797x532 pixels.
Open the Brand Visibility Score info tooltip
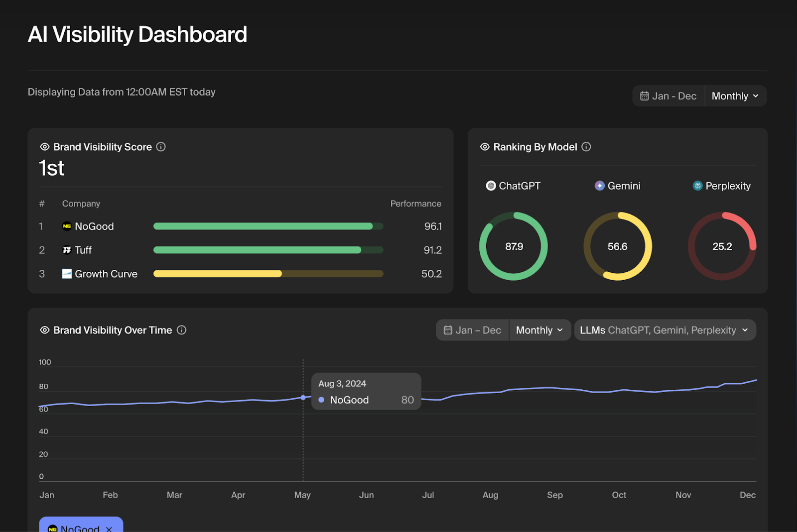tap(161, 147)
